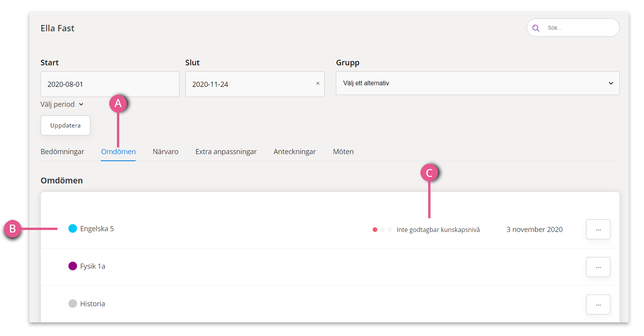Switch to the Bedömningar tab
644x336 pixels.
pos(63,152)
